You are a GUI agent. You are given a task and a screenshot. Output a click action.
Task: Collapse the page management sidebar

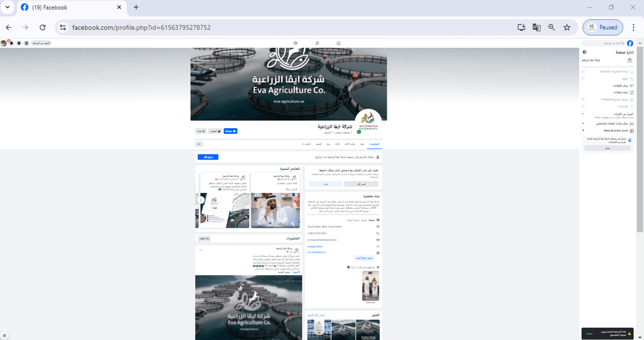584,52
